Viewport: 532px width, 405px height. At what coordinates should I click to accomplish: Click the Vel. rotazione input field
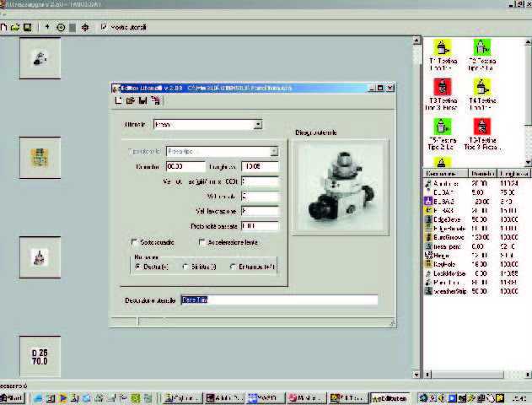coord(260,181)
